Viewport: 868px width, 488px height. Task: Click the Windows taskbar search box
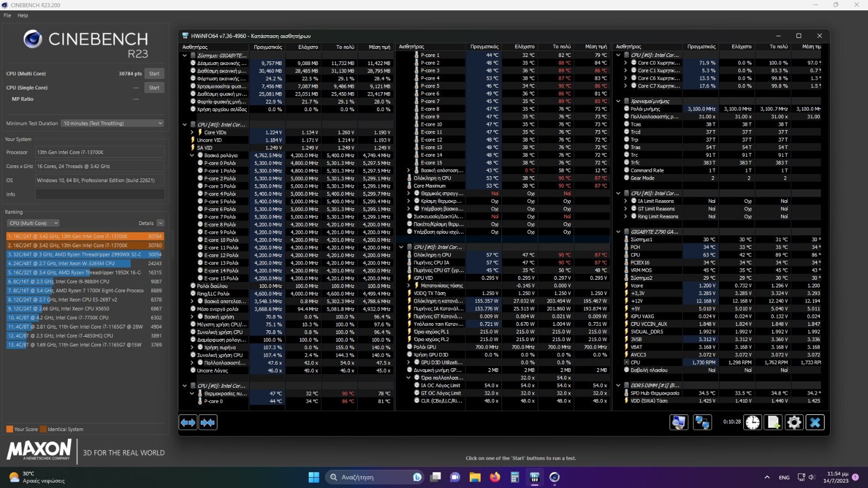pyautogui.click(x=374, y=477)
